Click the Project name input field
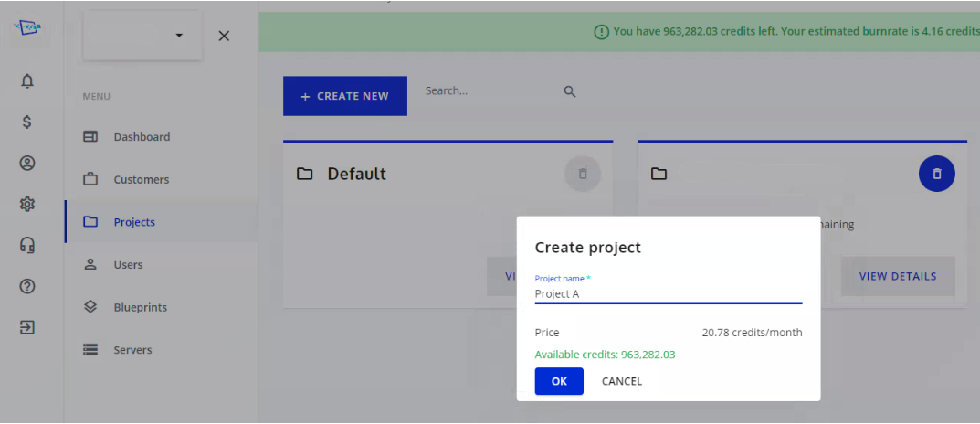The image size is (980, 424). click(x=668, y=294)
